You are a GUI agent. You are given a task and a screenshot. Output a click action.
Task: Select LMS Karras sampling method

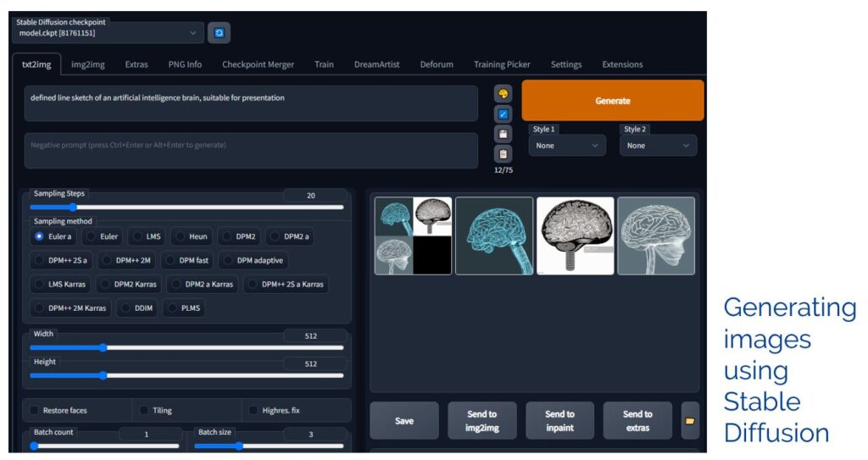pos(60,284)
